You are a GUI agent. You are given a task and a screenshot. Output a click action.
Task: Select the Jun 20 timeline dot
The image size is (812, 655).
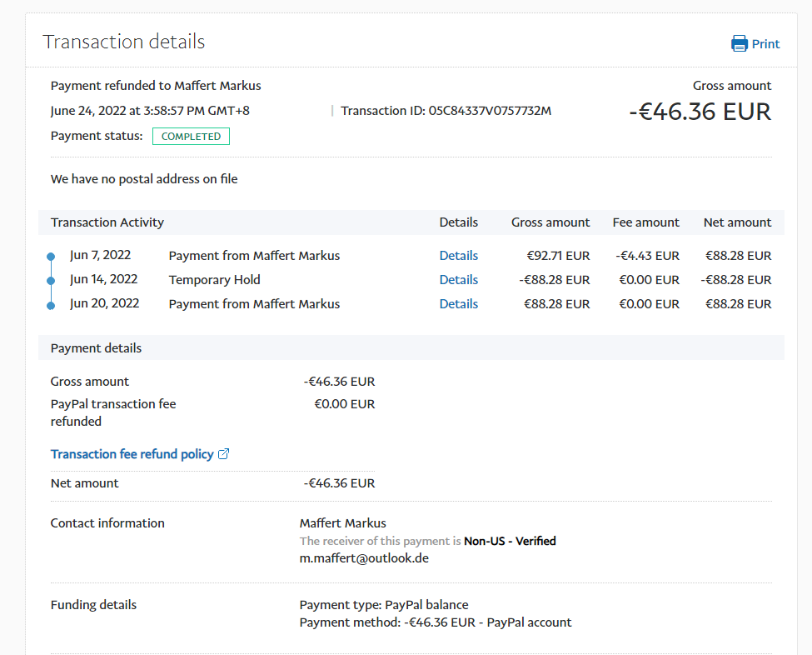click(x=51, y=306)
